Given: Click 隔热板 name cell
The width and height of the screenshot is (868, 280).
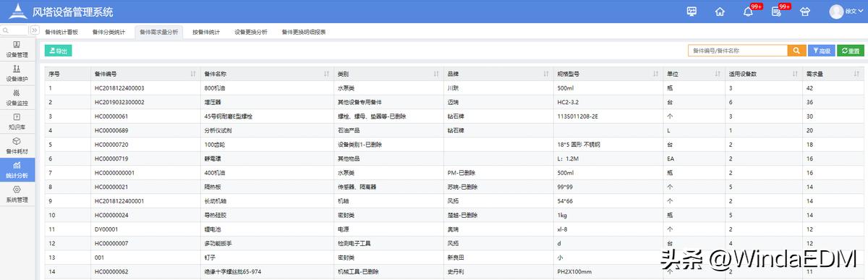Looking at the screenshot, I should tap(213, 186).
